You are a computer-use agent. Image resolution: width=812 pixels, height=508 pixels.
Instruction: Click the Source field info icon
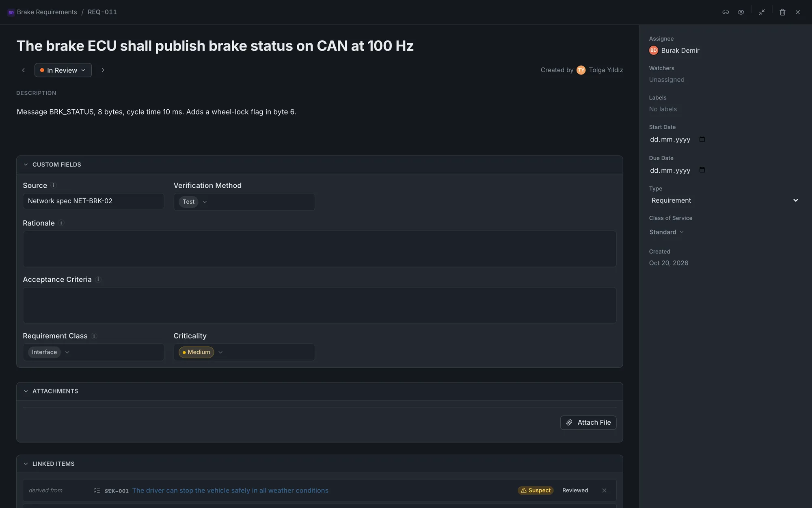(x=54, y=185)
